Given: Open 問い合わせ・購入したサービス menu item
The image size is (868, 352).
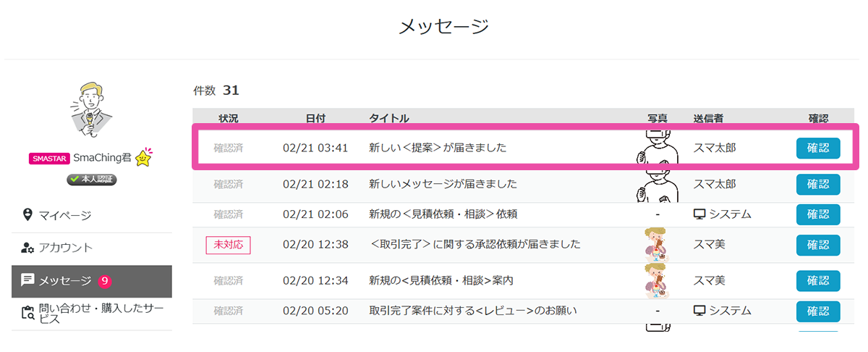Looking at the screenshot, I should tap(100, 314).
